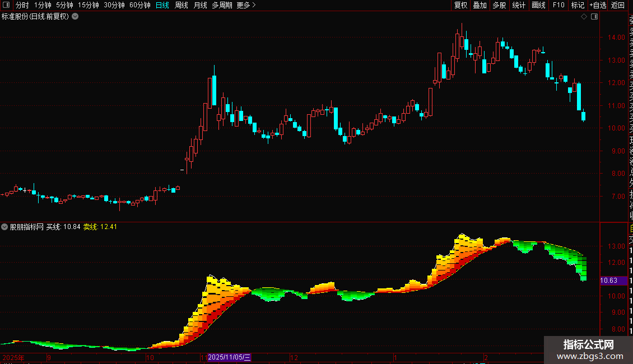
Task: Click the 股朋指标网 indicator name
Action: point(27,227)
